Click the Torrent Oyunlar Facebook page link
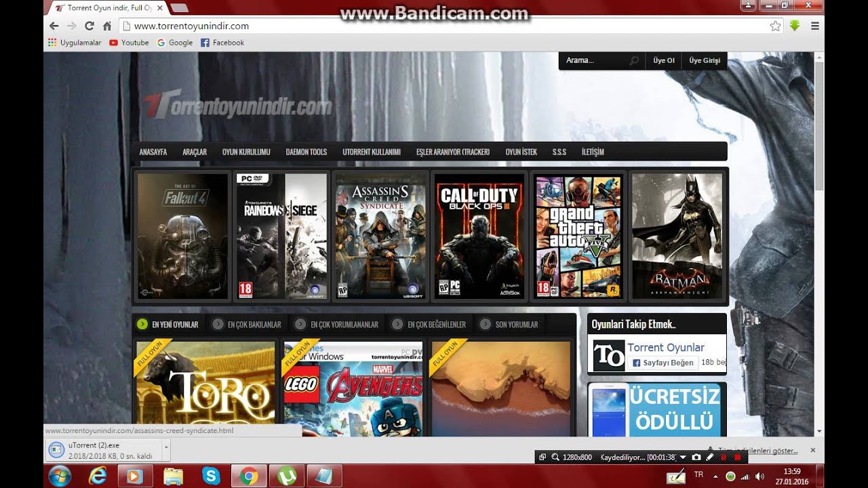Image resolution: width=868 pixels, height=488 pixels. pyautogui.click(x=666, y=348)
